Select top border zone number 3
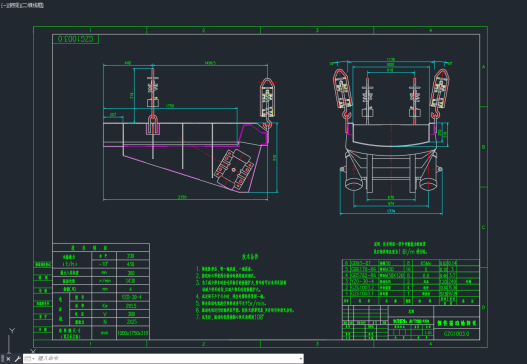Screen dimensions: 527x364 [x=317, y=30]
